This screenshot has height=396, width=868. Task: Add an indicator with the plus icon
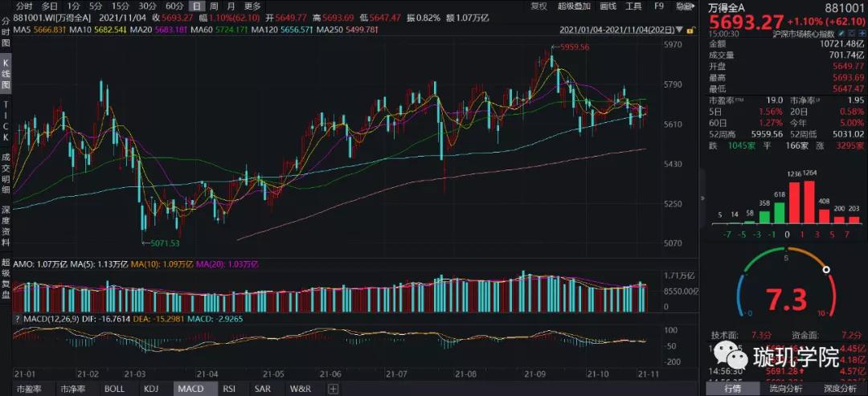point(333,389)
